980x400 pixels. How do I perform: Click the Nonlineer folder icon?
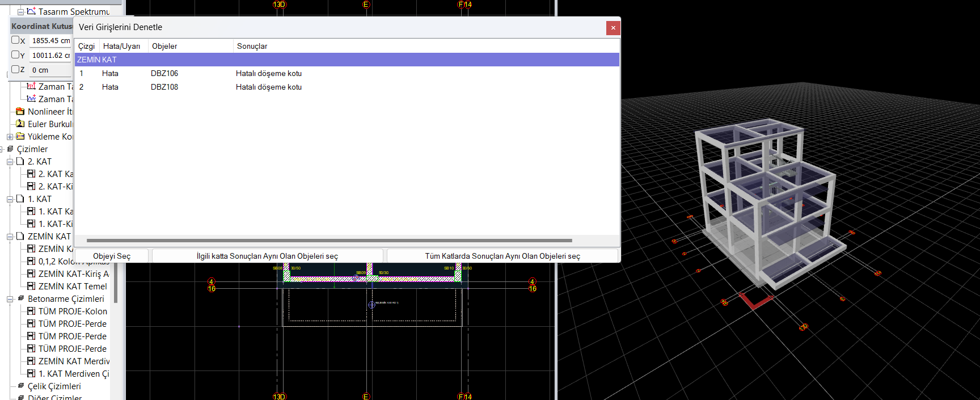coord(20,111)
